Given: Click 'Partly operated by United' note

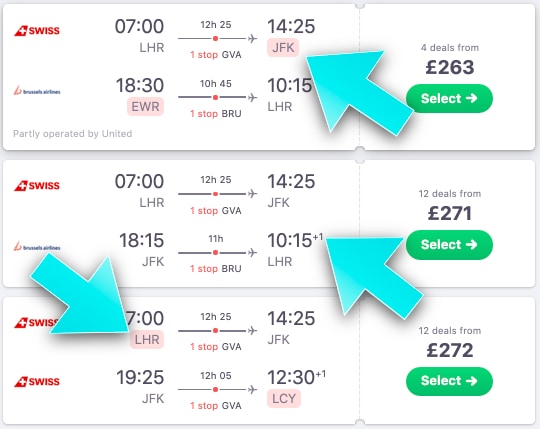Looking at the screenshot, I should [x=73, y=134].
